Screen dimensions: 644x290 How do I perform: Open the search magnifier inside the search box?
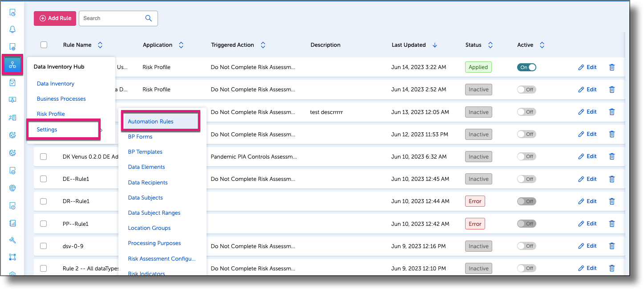tap(148, 18)
